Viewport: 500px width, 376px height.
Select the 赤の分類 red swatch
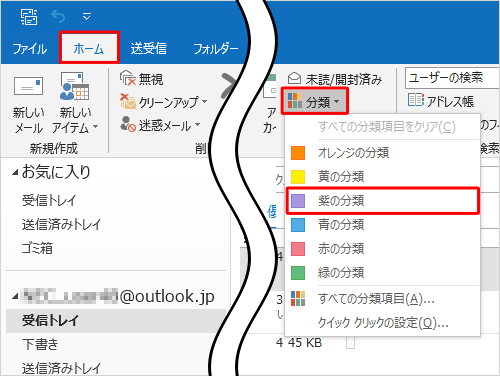point(298,249)
